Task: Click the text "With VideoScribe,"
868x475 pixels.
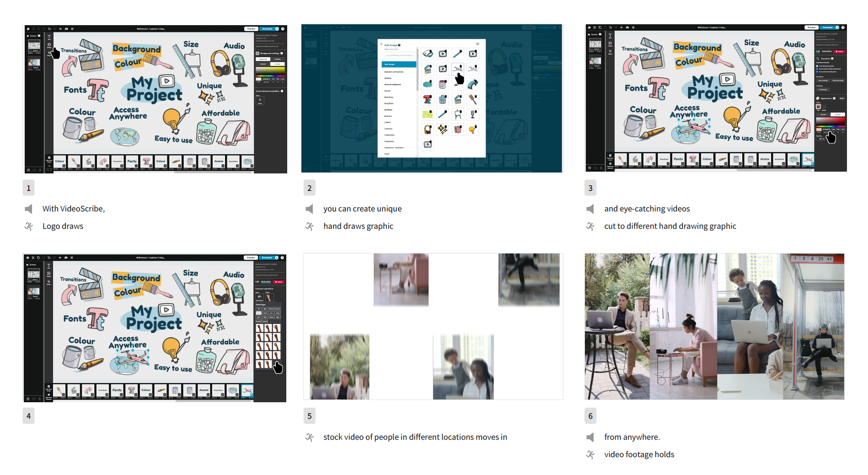Action: coord(74,209)
